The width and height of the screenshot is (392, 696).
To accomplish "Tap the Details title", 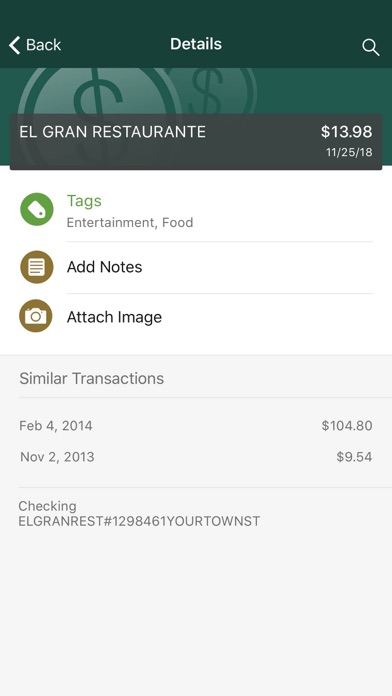I will [196, 44].
